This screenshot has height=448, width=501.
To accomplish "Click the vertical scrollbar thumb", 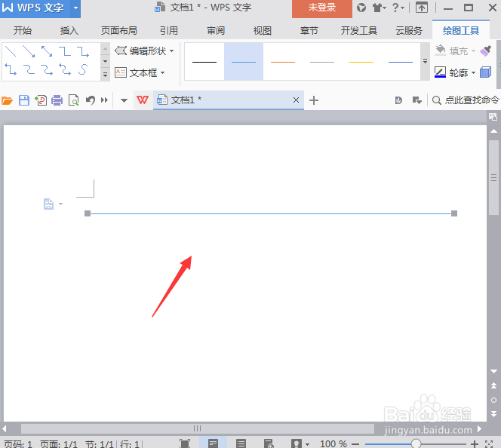I will coord(493,177).
